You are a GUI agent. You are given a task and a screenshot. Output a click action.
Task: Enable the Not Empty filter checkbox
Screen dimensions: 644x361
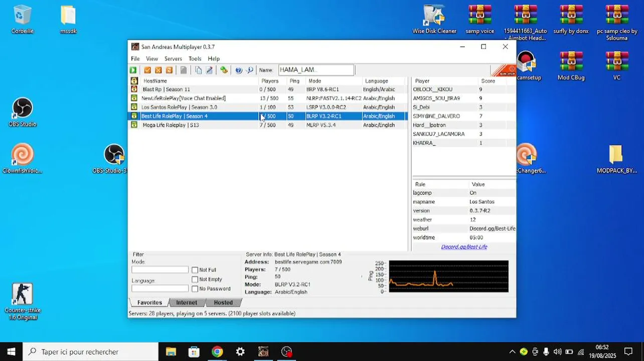tap(195, 280)
